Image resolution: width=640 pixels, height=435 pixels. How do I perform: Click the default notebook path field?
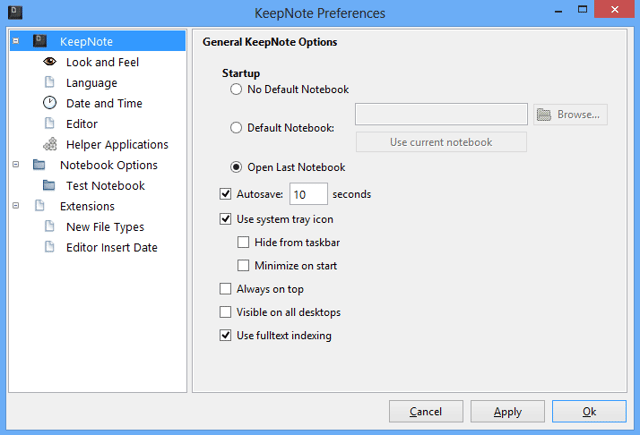(x=441, y=114)
